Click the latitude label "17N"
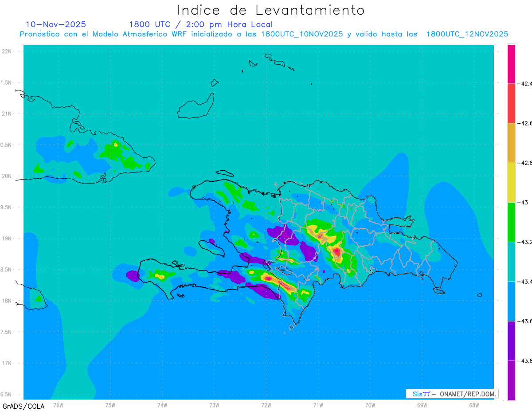The image size is (532, 411). 7,363
